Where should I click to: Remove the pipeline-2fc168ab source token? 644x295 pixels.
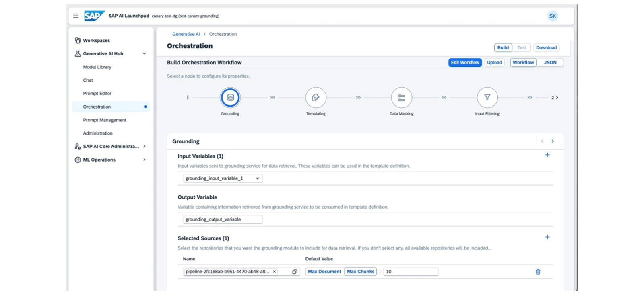pos(275,272)
